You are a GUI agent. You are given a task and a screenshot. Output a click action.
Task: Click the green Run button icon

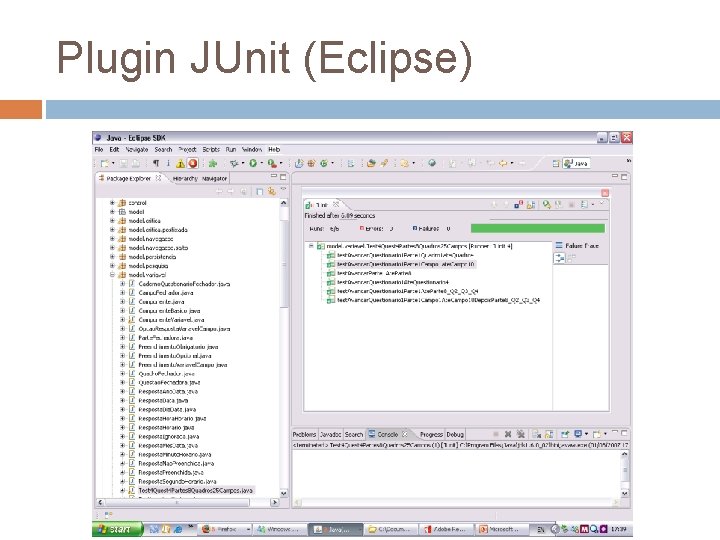[x=253, y=163]
